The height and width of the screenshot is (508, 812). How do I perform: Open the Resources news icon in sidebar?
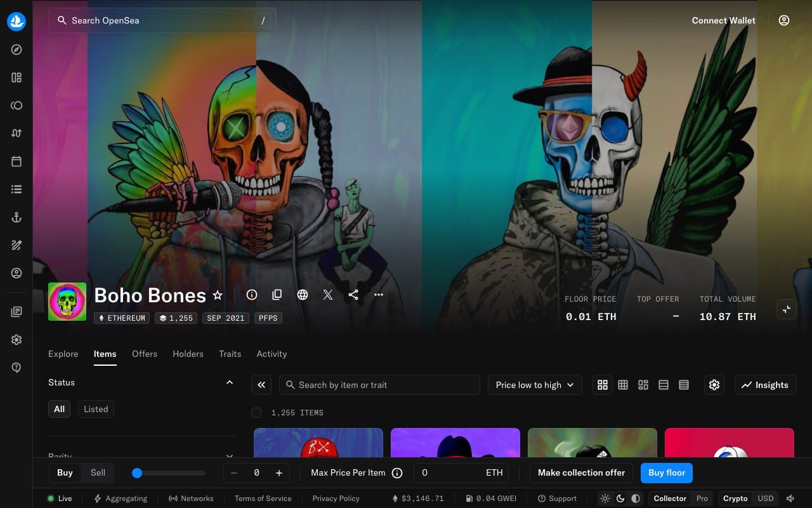click(x=16, y=312)
